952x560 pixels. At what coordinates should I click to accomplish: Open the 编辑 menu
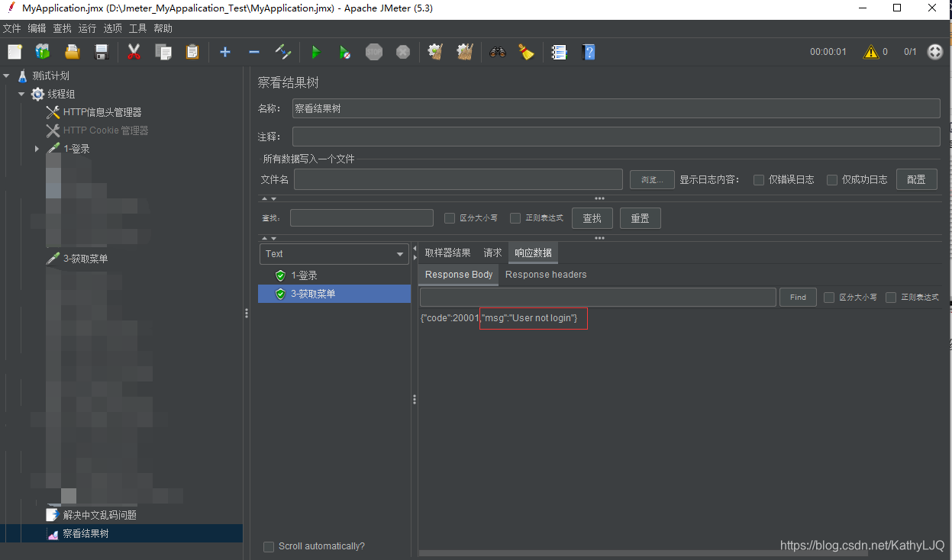(x=37, y=28)
